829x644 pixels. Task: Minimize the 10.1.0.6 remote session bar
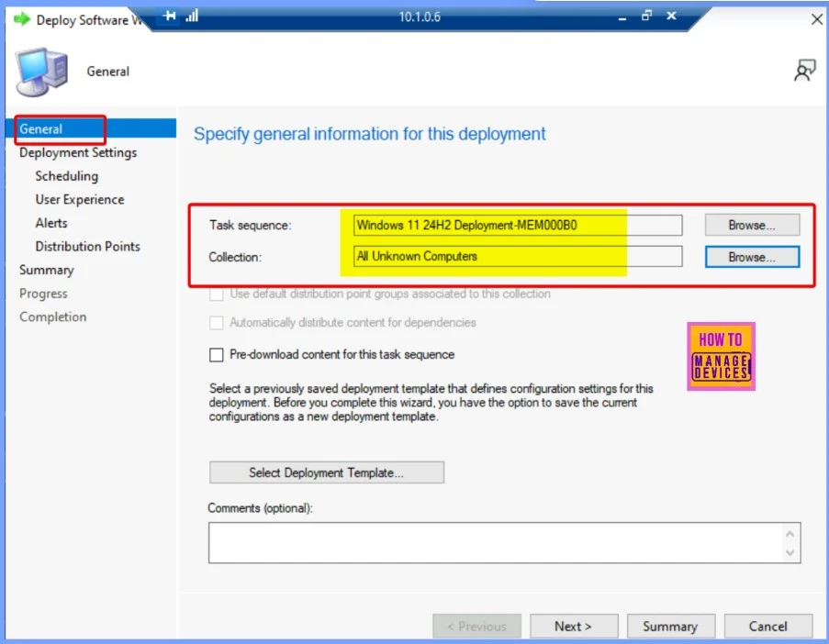pyautogui.click(x=622, y=17)
